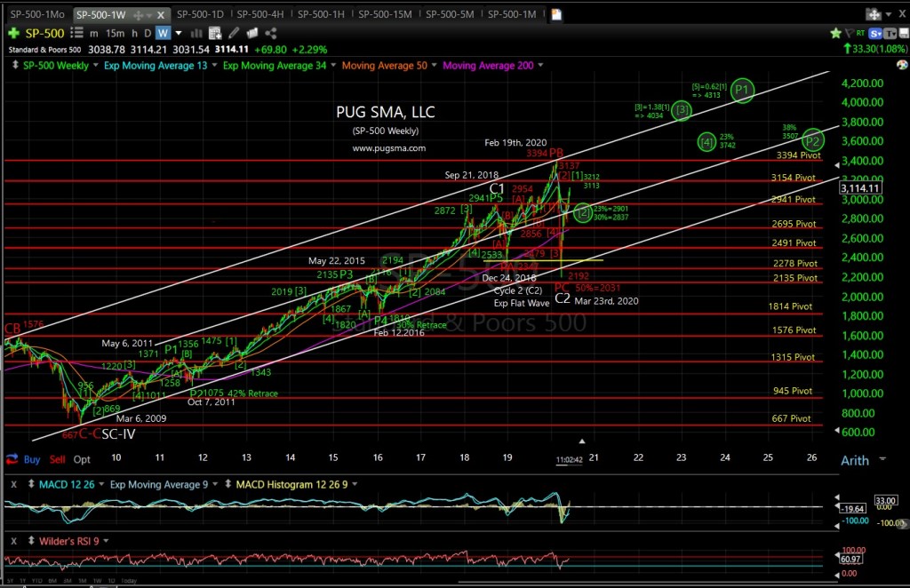Click the reorder arrows beside Wilder's RSI 9
Viewport: 910px width, 588px height.
pos(31,541)
